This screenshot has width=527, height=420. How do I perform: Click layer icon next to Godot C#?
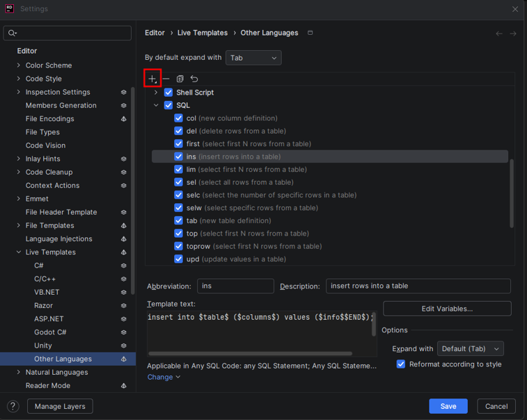click(124, 332)
